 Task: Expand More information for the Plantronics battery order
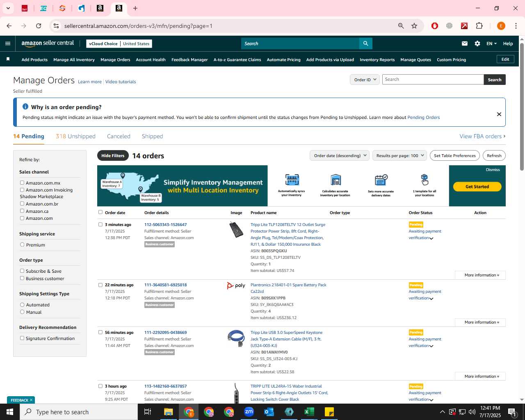[480, 322]
